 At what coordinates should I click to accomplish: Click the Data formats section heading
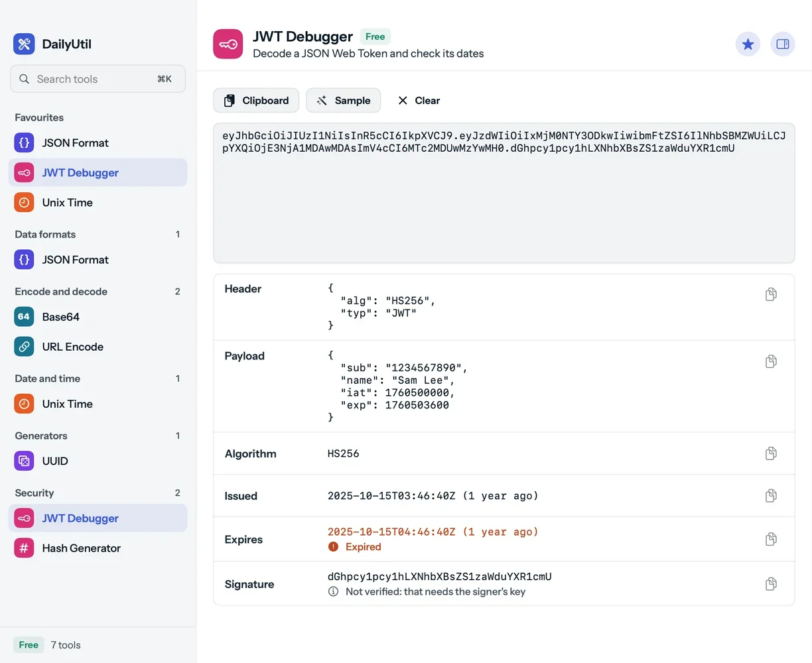pos(45,234)
